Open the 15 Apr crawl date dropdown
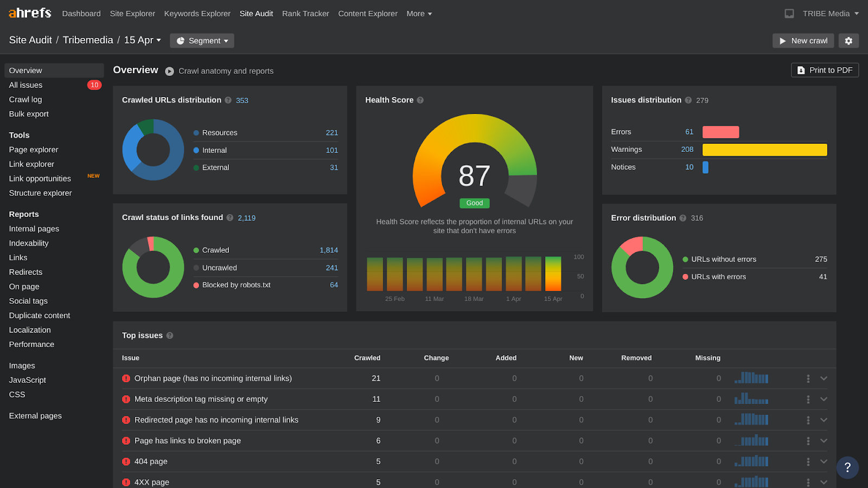 tap(142, 40)
